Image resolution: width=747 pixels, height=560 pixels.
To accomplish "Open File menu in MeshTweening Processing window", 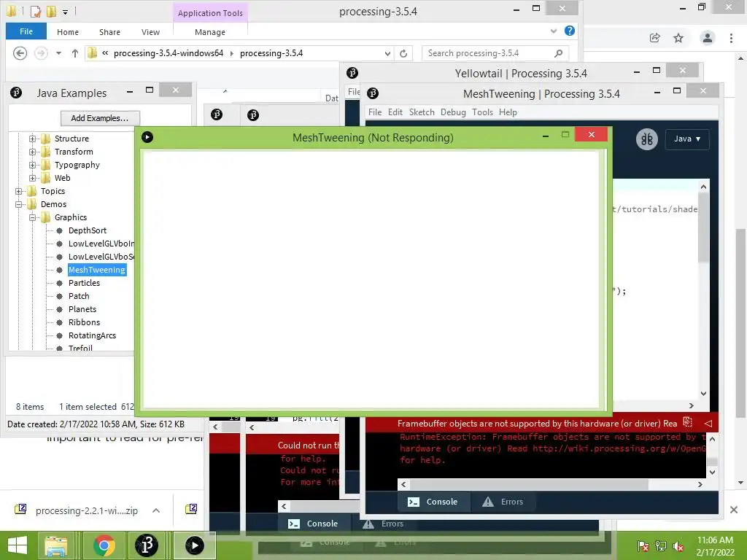I will click(x=375, y=112).
